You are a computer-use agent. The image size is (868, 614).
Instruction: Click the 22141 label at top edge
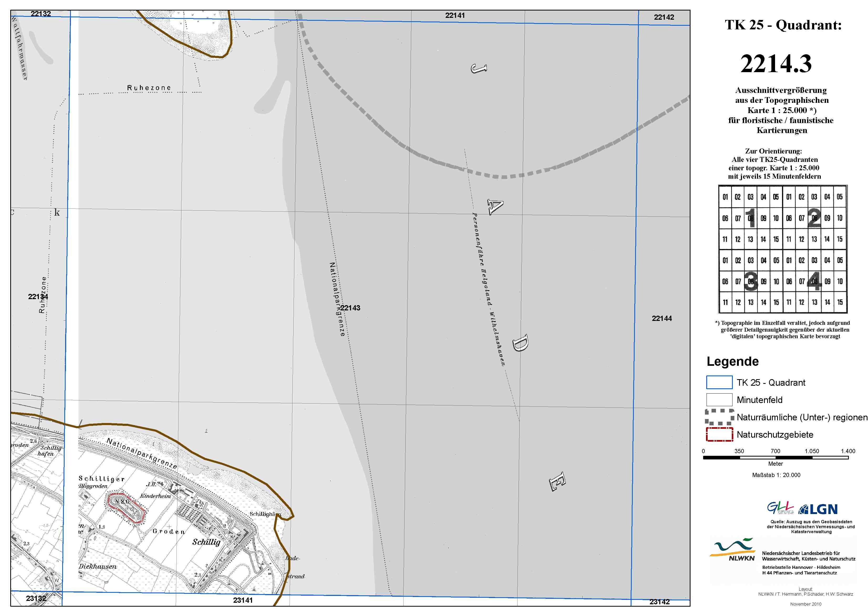pyautogui.click(x=455, y=15)
